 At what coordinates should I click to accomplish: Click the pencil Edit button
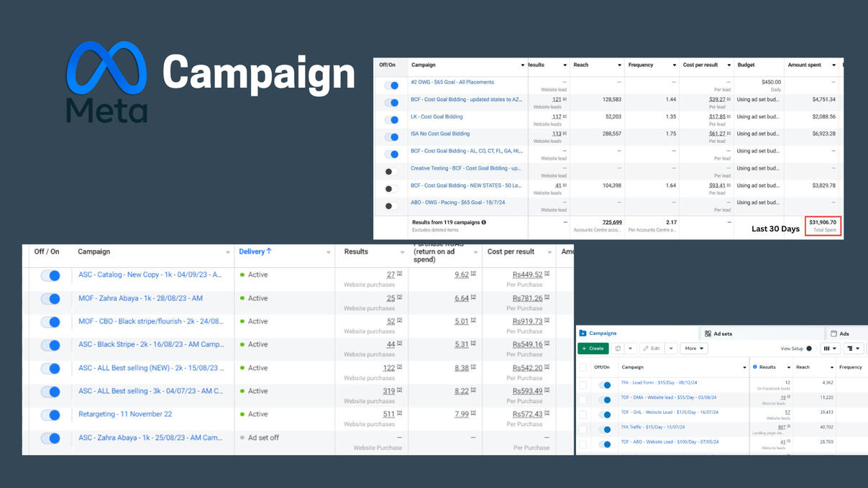652,349
